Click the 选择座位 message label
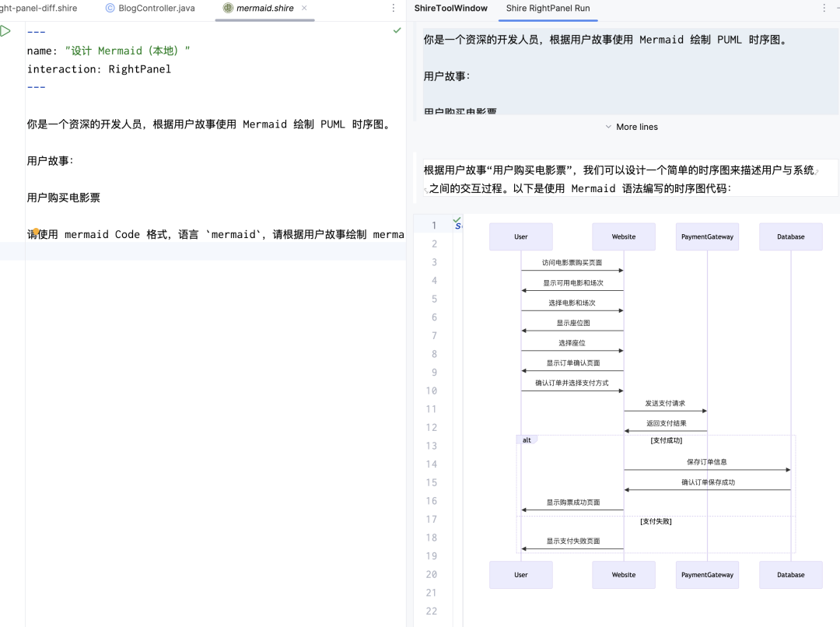The height and width of the screenshot is (627, 840). tap(572, 343)
